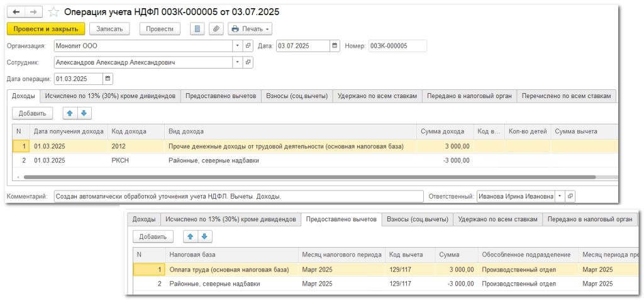The image size is (644, 300).
Task: Open the document movements report icon
Action: point(197,29)
